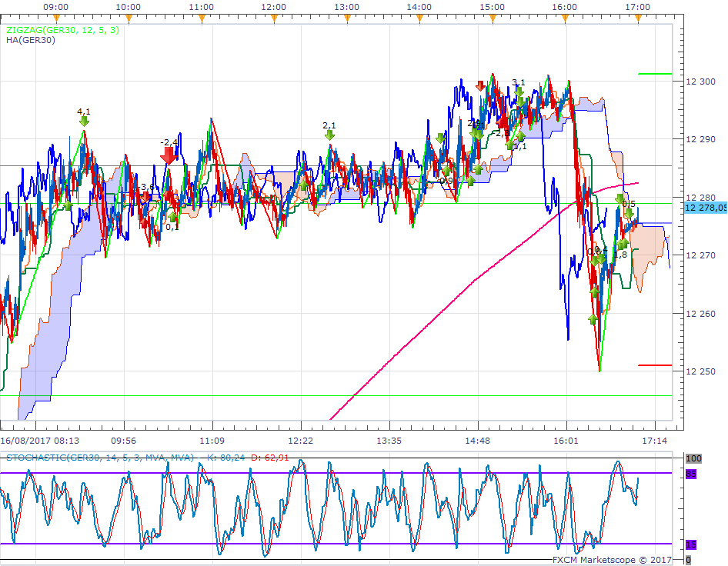Image resolution: width=728 pixels, height=566 pixels.
Task: Click the purple 85 overbought level marker
Action: [x=690, y=474]
